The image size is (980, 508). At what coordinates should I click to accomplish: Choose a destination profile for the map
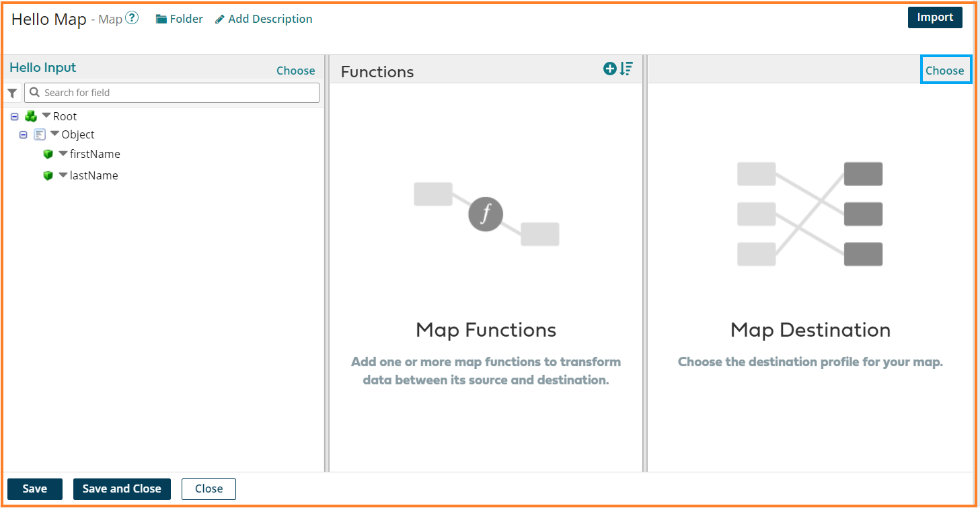click(x=944, y=71)
